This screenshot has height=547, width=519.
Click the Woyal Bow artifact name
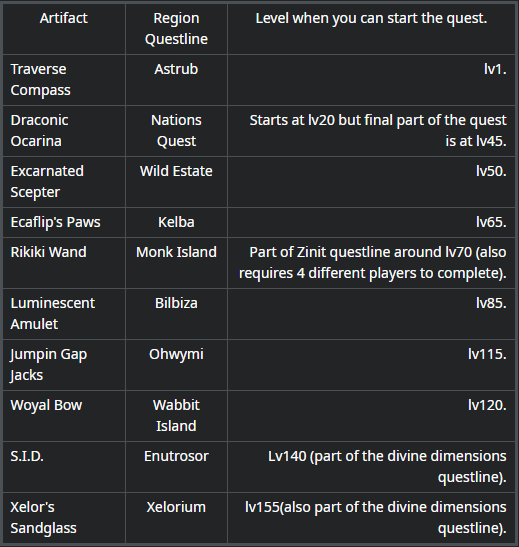[x=46, y=405]
